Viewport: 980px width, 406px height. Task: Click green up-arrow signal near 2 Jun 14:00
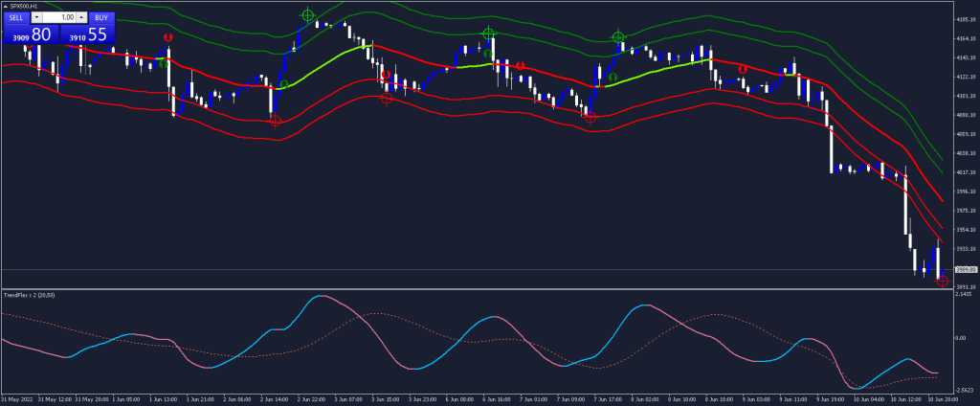284,85
